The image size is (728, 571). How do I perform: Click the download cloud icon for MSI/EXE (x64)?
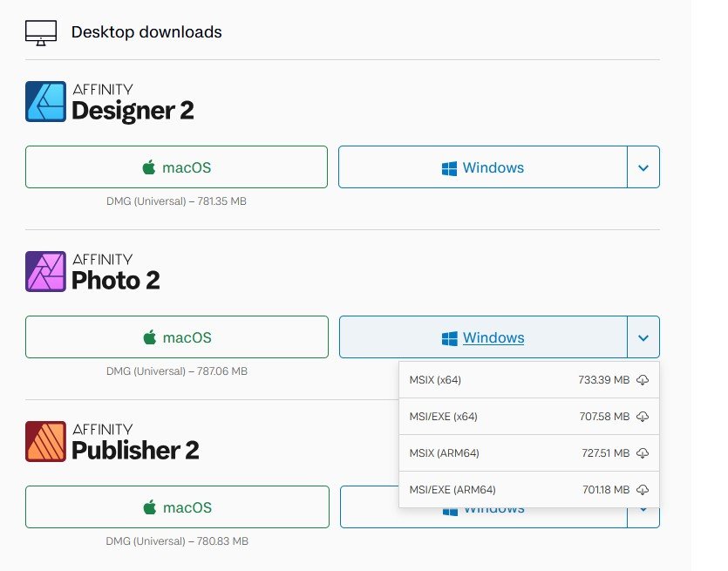click(x=643, y=417)
